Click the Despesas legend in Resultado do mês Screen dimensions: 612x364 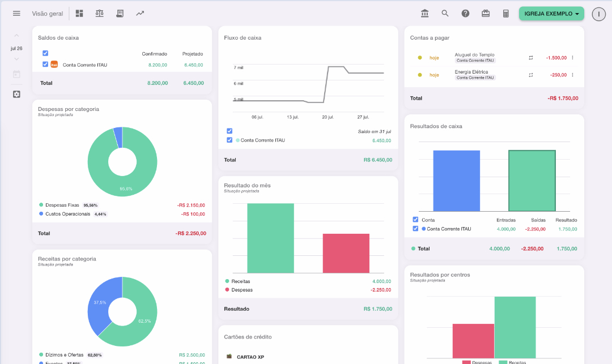[239, 290]
